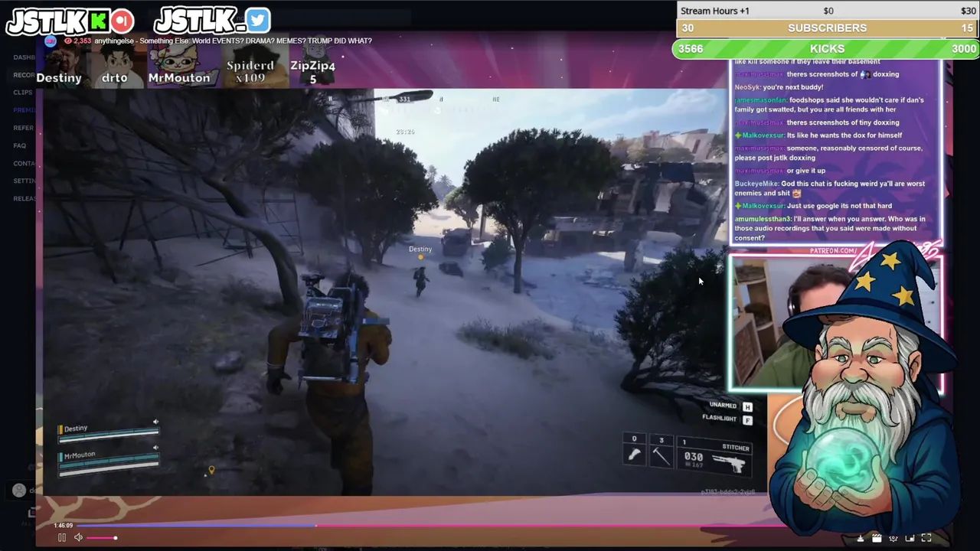Click the green Kick logo icon
Image resolution: width=980 pixels, height=551 pixels.
click(x=98, y=21)
